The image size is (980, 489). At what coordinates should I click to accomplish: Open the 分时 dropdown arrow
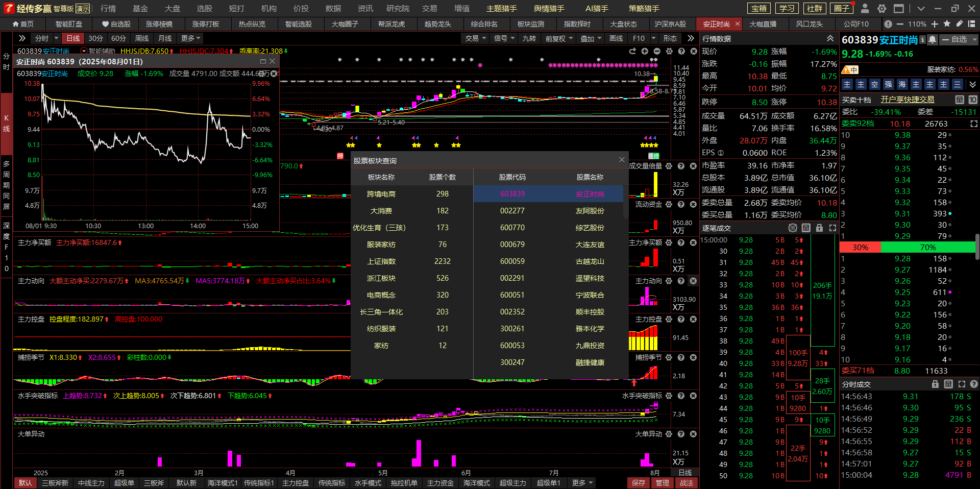click(56, 38)
